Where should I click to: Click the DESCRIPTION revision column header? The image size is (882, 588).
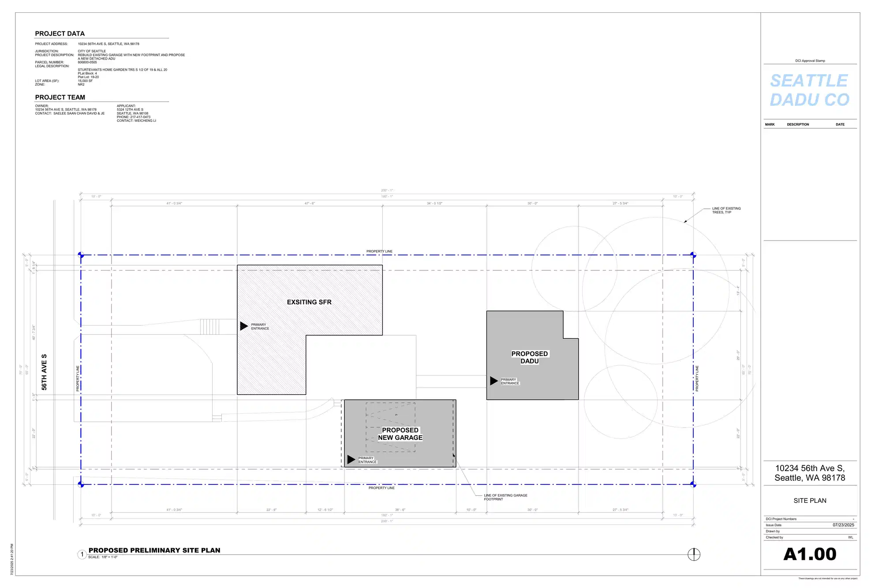point(798,124)
